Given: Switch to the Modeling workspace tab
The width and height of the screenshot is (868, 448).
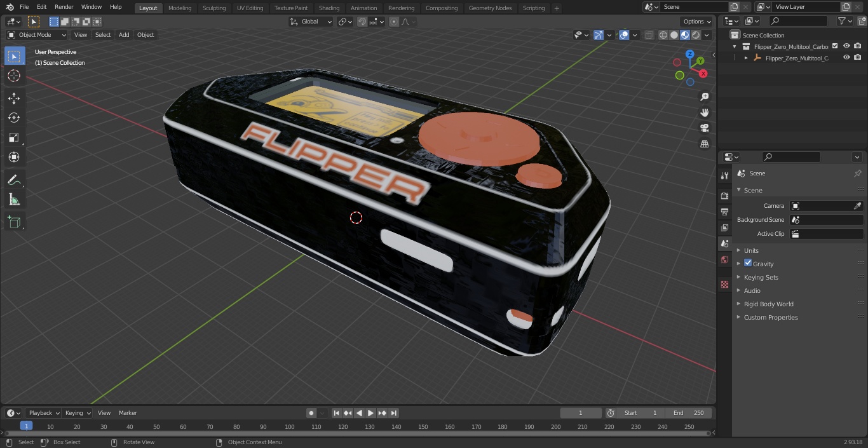Looking at the screenshot, I should click(180, 8).
